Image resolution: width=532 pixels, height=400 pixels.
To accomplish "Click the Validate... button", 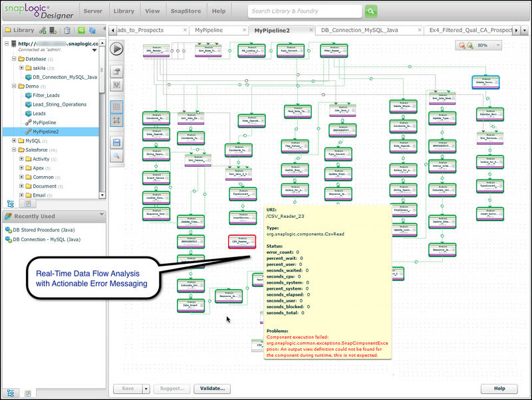I will coord(212,389).
